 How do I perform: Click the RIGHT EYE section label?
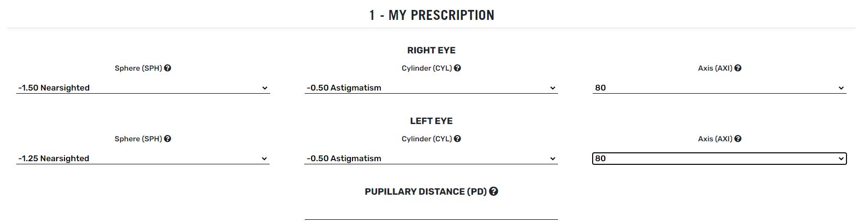(x=431, y=50)
